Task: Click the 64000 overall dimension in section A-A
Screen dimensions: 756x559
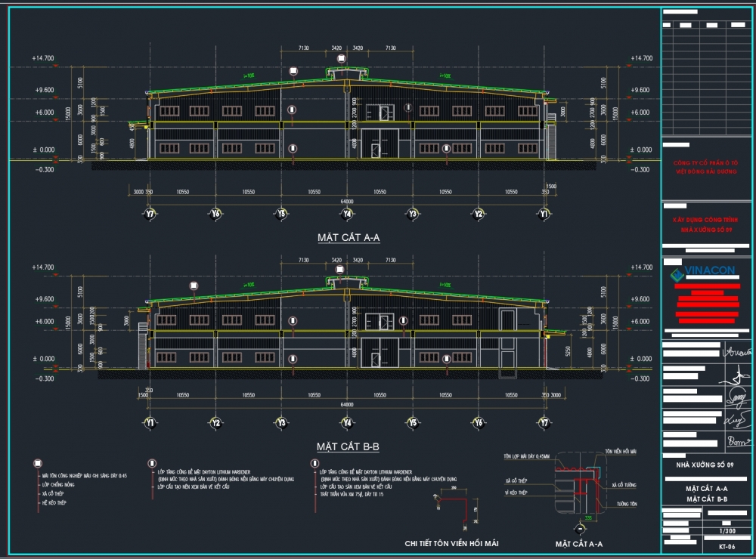Action: pos(347,202)
